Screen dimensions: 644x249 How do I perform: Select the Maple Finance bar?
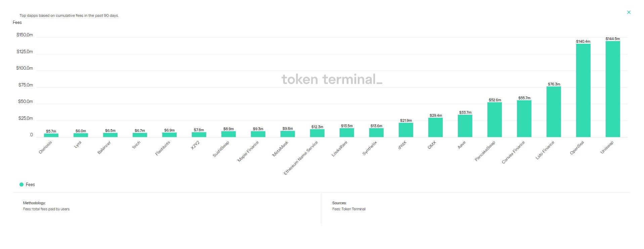(258, 134)
